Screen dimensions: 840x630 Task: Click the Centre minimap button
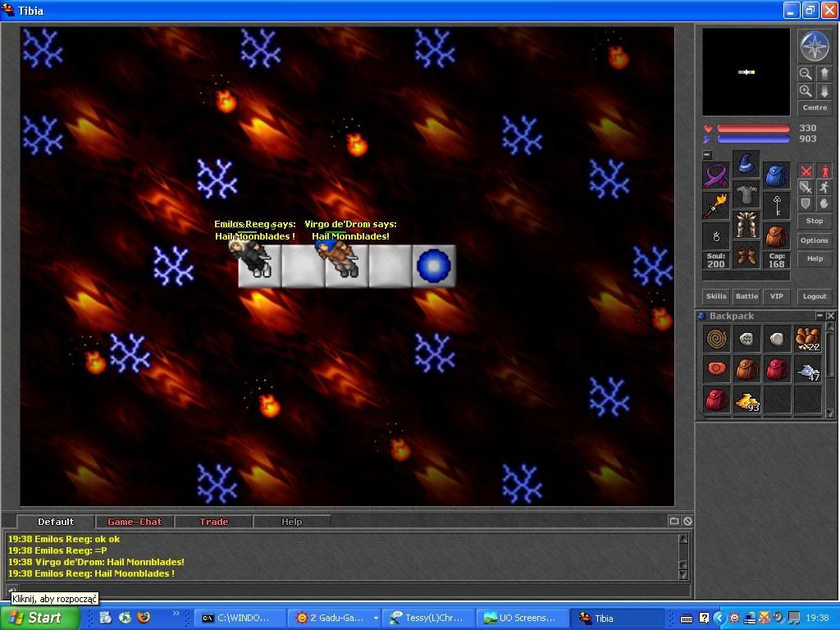tap(815, 107)
